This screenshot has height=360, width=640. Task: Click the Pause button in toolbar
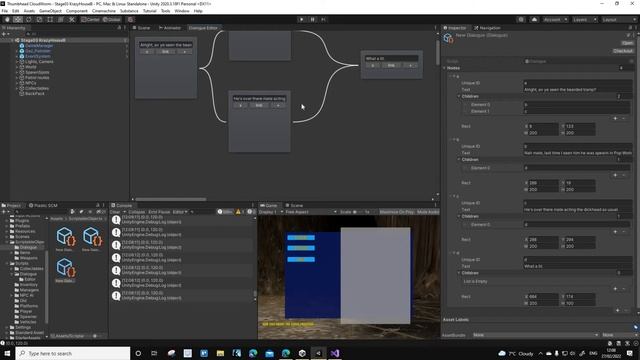coord(313,19)
